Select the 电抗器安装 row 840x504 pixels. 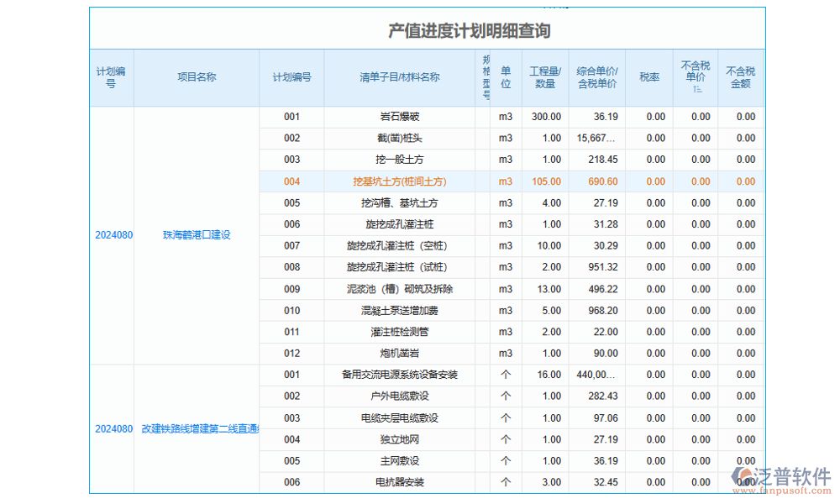[399, 482]
